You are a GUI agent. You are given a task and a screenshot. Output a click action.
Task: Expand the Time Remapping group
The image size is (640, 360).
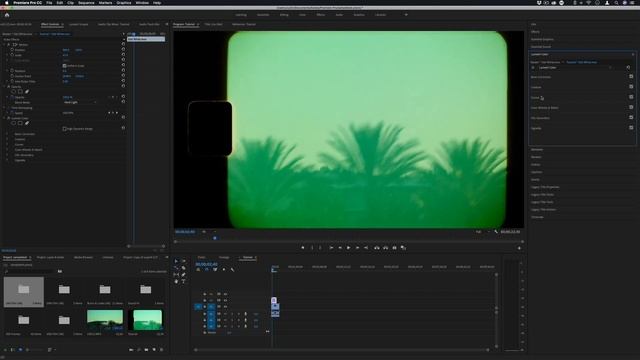4,108
